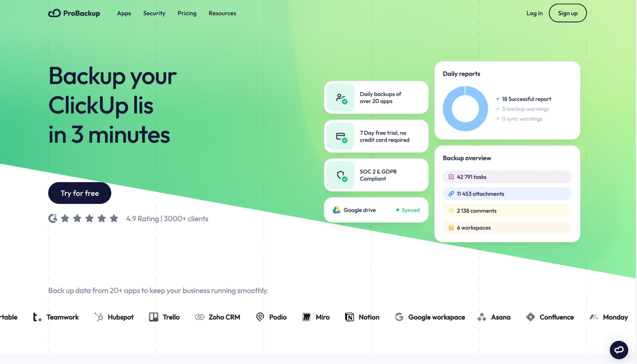Viewport: 637px width, 364px height.
Task: Open the Apps menu
Action: click(x=124, y=13)
